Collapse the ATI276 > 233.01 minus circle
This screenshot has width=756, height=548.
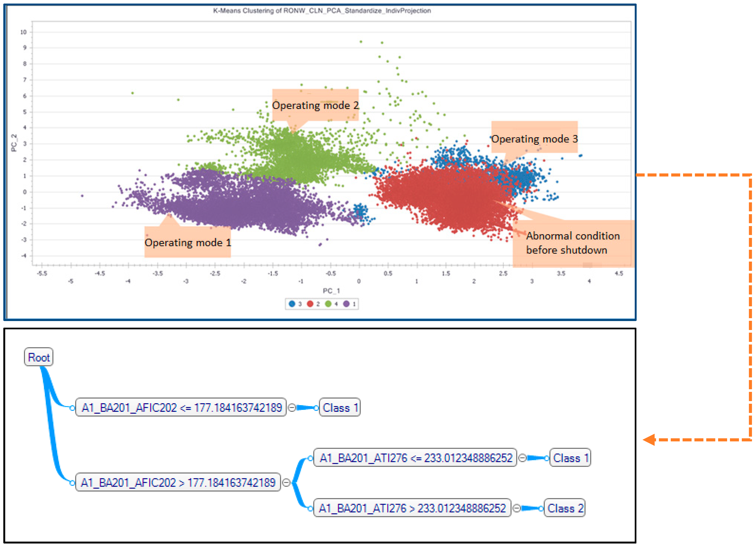[x=516, y=508]
